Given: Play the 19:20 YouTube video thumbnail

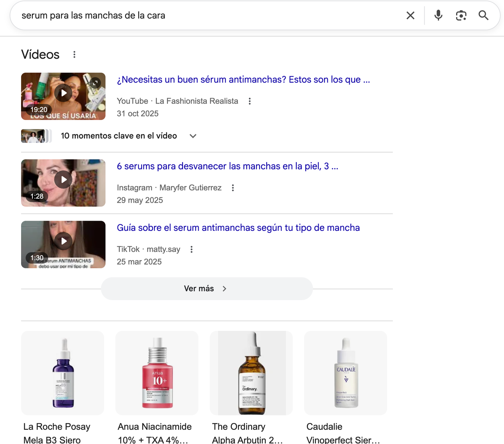Looking at the screenshot, I should tap(63, 93).
